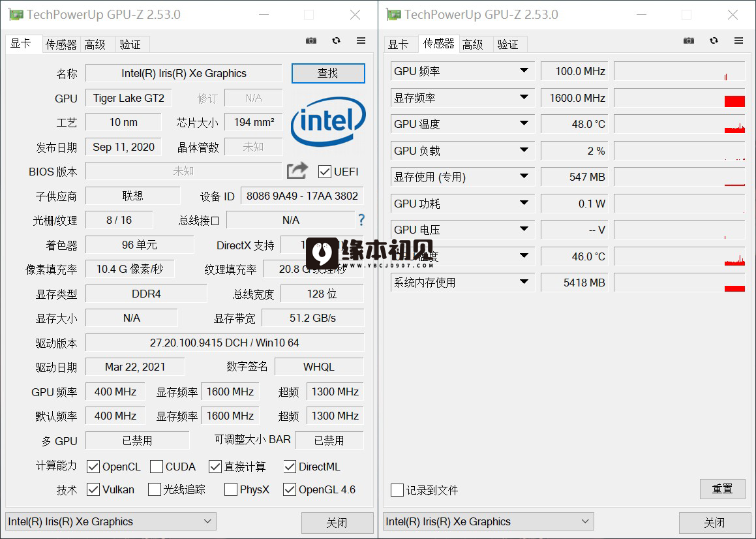Click the 51.2 GB/s bandwidth value
756x539 pixels.
312,318
